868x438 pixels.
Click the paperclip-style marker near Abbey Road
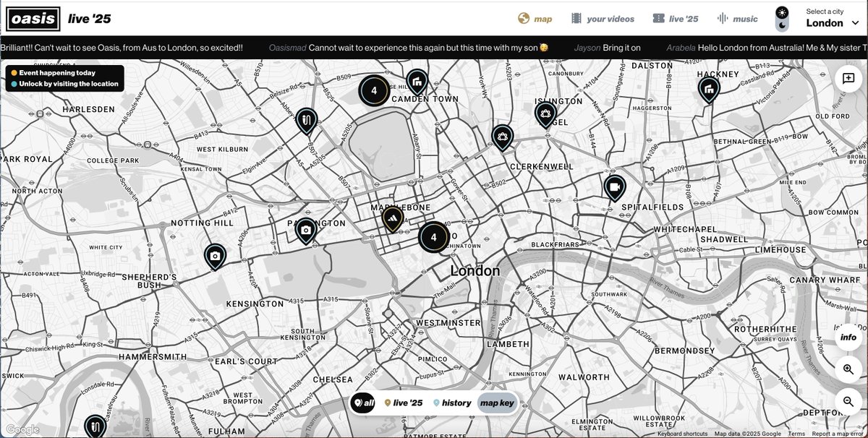click(x=307, y=121)
